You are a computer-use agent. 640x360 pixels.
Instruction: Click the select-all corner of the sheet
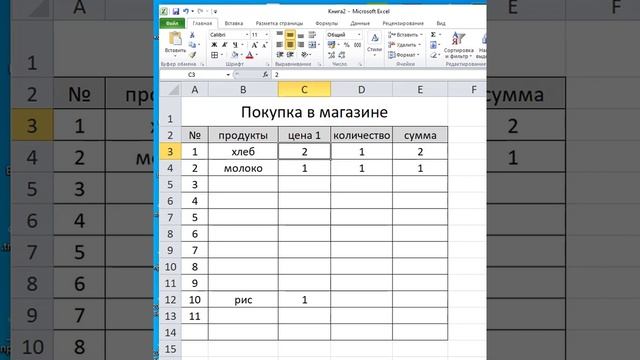(x=170, y=89)
